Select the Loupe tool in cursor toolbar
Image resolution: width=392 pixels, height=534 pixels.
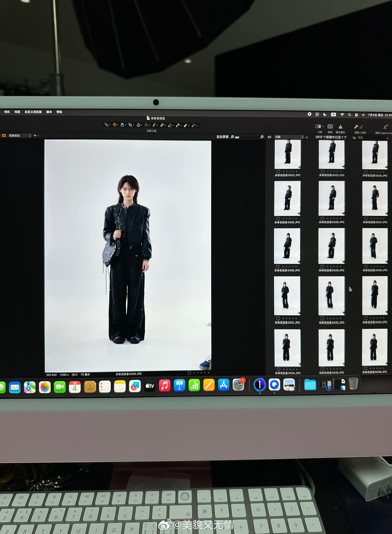(122, 125)
